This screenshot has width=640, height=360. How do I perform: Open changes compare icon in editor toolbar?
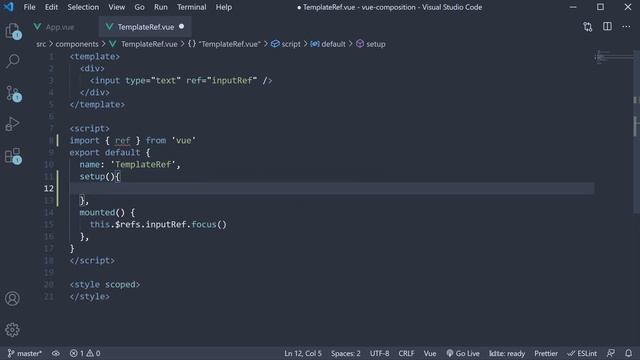point(587,27)
